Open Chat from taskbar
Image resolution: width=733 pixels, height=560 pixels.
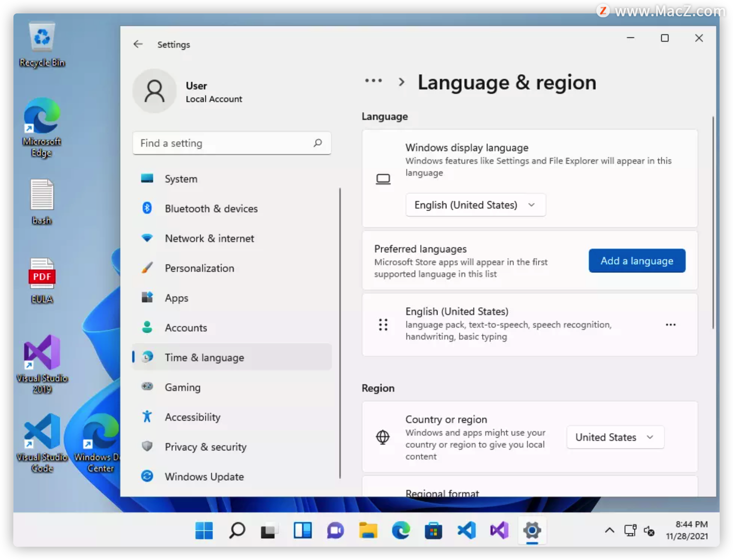pyautogui.click(x=335, y=530)
